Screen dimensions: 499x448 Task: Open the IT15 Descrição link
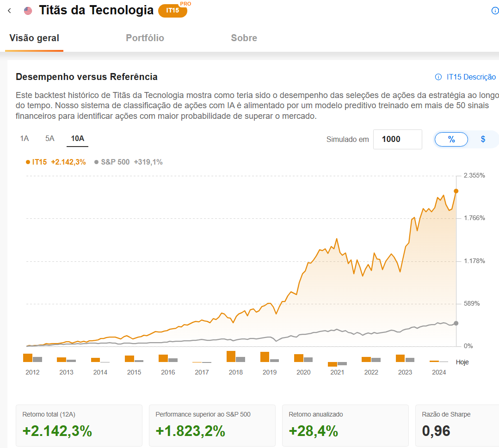pyautogui.click(x=471, y=77)
